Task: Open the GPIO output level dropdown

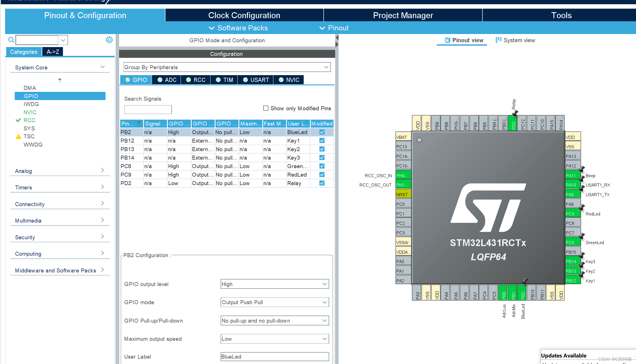Action: pos(274,284)
